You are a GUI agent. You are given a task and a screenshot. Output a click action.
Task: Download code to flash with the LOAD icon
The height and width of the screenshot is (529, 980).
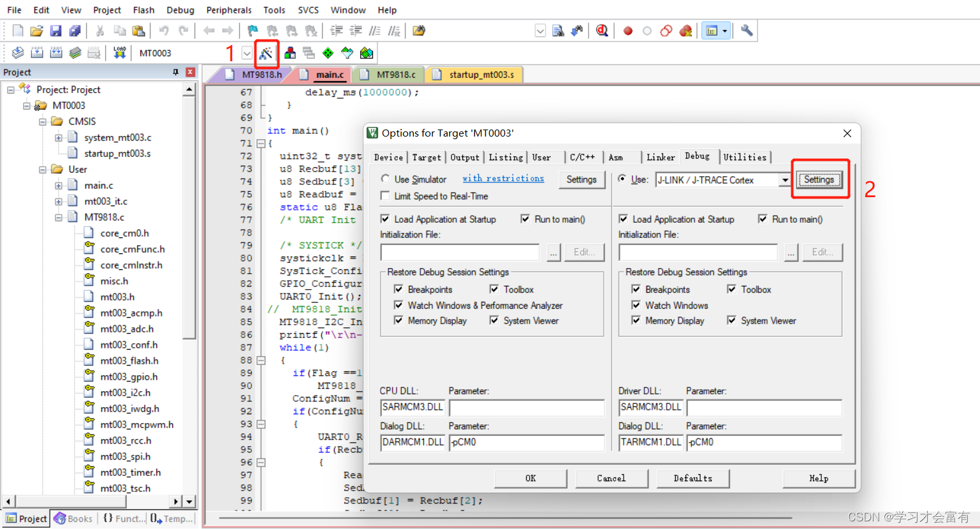tap(119, 54)
